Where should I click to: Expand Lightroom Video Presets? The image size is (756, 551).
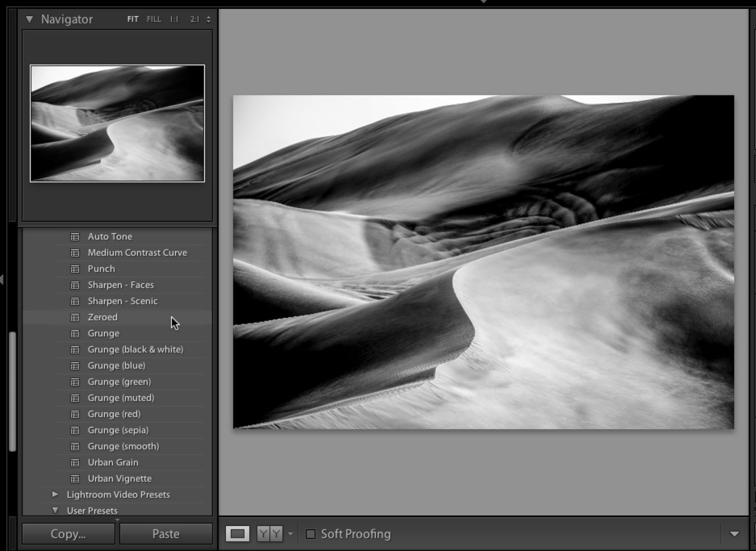(55, 494)
